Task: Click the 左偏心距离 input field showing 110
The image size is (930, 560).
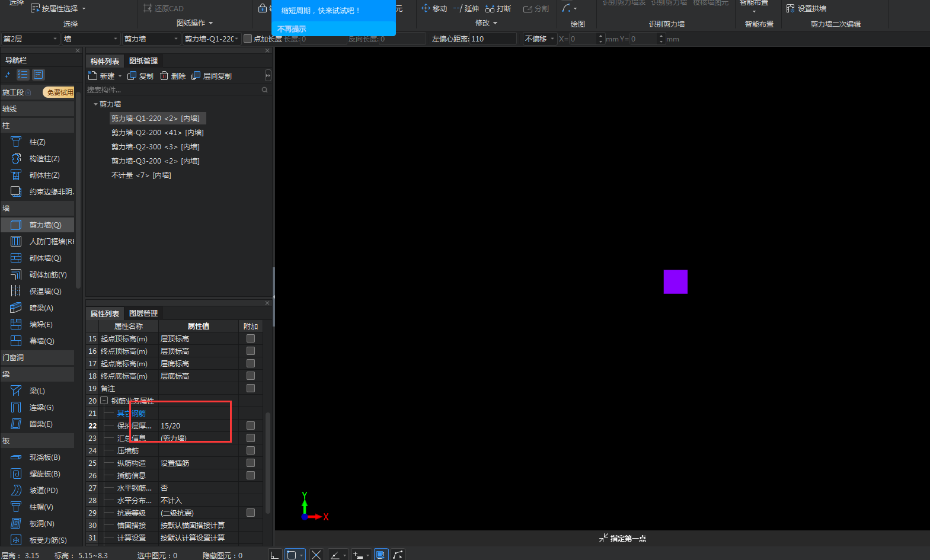Action: pos(493,39)
